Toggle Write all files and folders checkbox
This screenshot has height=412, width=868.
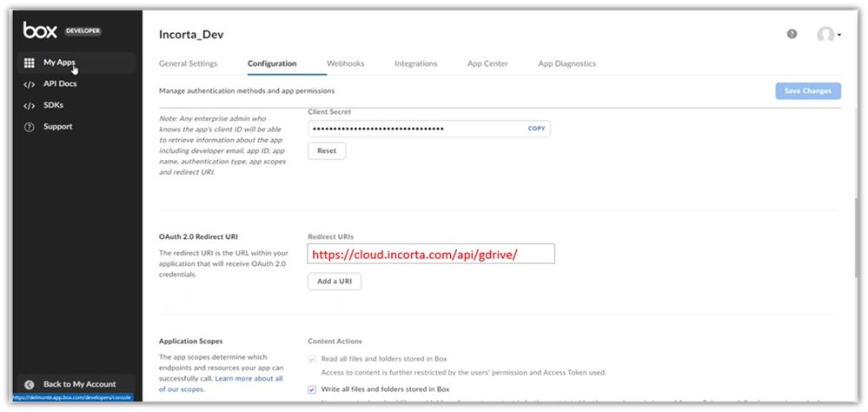312,389
